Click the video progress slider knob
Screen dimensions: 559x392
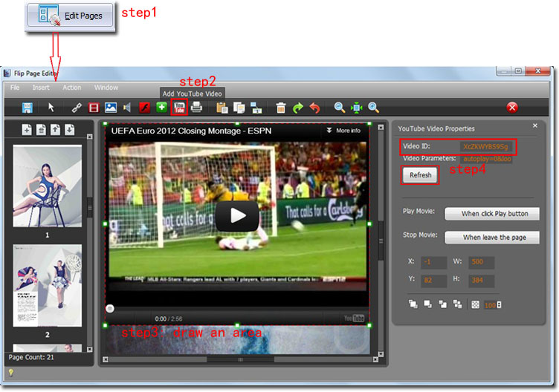point(110,309)
